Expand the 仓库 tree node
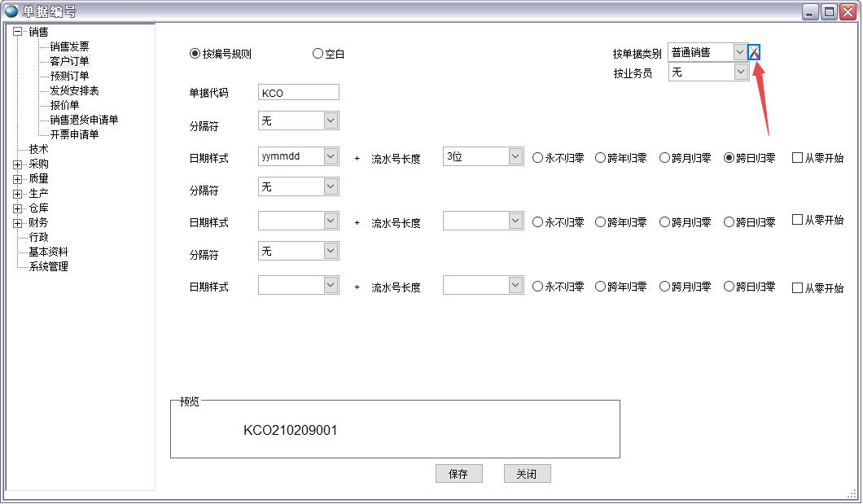 (x=18, y=208)
